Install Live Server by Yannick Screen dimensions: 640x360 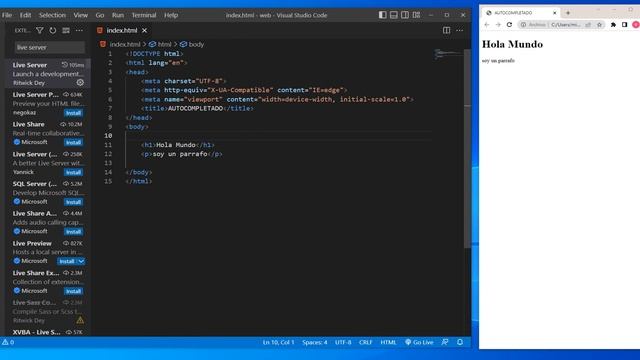[73, 172]
